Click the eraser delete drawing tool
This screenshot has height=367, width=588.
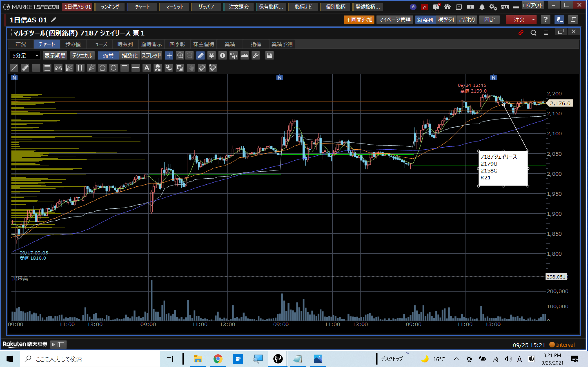click(x=202, y=68)
